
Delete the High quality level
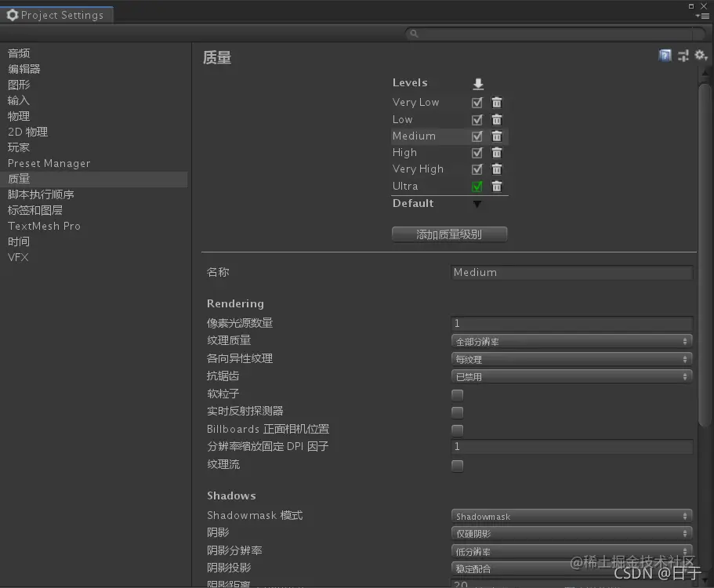click(x=497, y=152)
